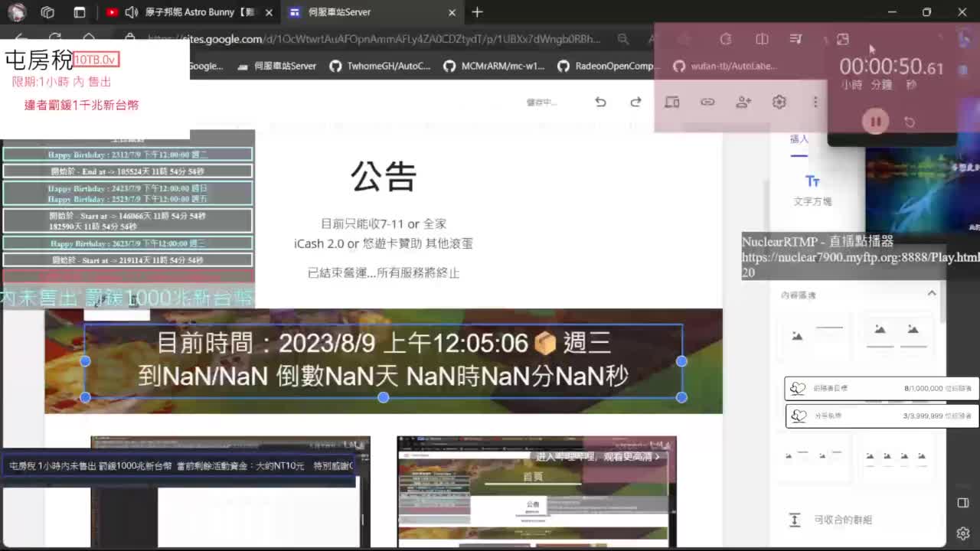The height and width of the screenshot is (551, 980).
Task: Select the 插入 (Insert) panel tab
Action: (799, 139)
